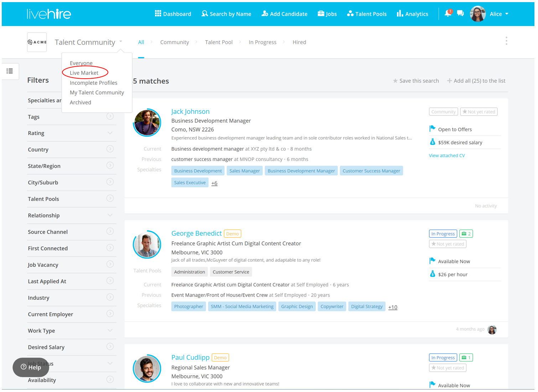Open George Benedict's profile photo
The image size is (538, 392).
tap(147, 245)
